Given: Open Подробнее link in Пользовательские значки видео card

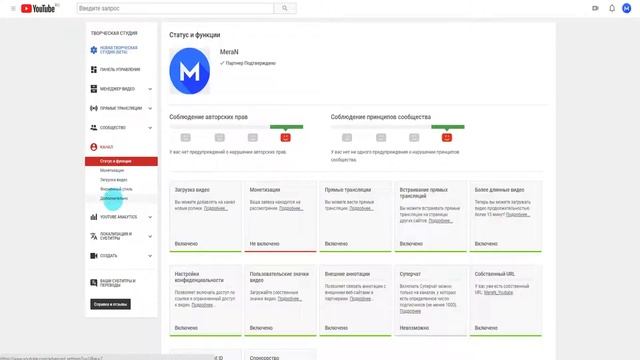Looking at the screenshot, I should [289, 299].
